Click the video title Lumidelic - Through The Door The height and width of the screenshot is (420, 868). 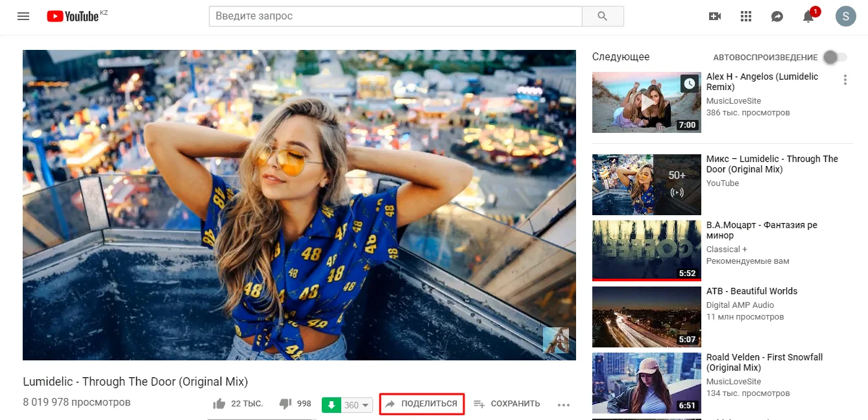pos(136,382)
